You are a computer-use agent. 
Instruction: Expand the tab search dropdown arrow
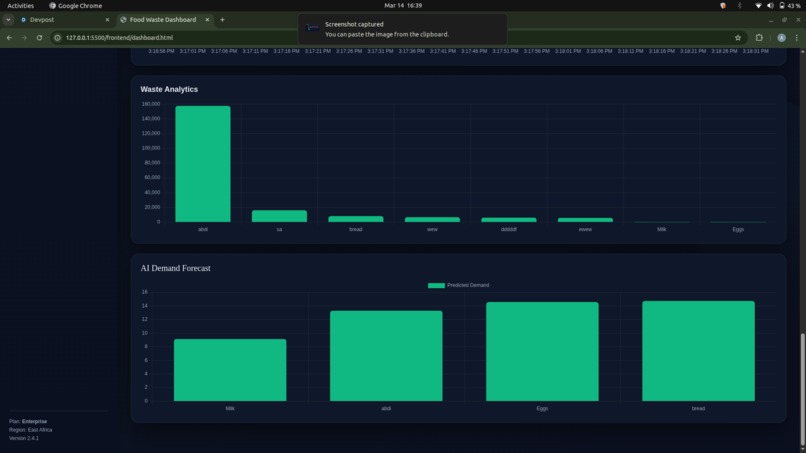(8, 20)
